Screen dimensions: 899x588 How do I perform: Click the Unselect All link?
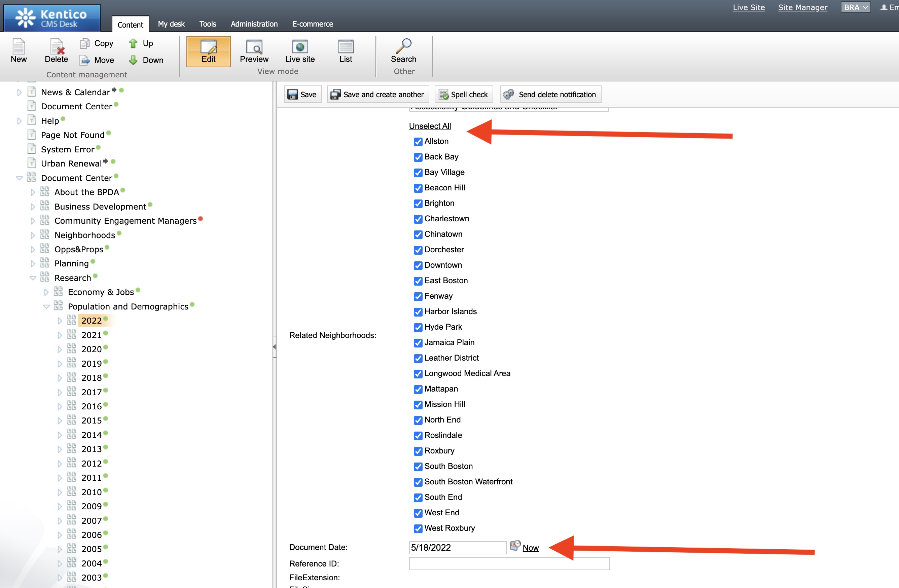coord(429,126)
